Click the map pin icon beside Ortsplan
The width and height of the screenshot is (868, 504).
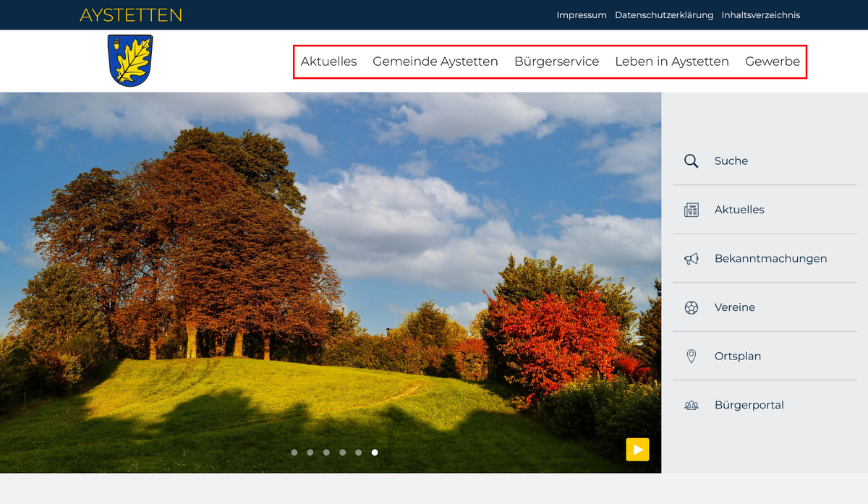click(691, 356)
